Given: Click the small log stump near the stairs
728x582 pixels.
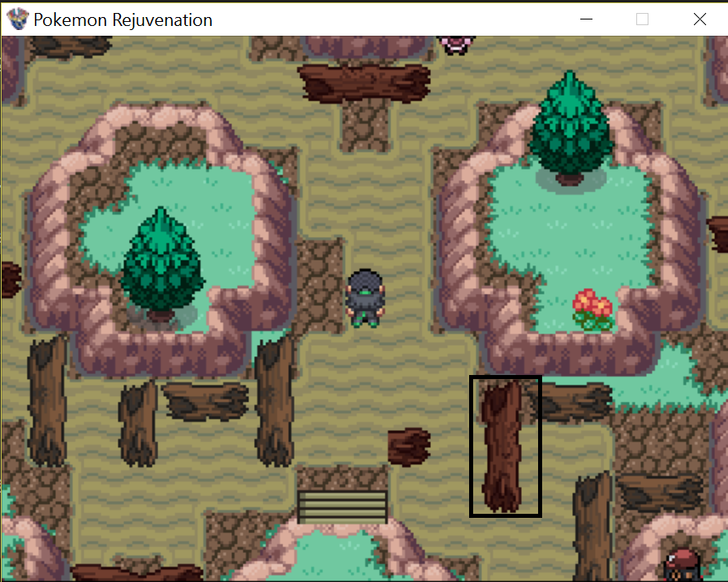Looking at the screenshot, I should pos(408,446).
